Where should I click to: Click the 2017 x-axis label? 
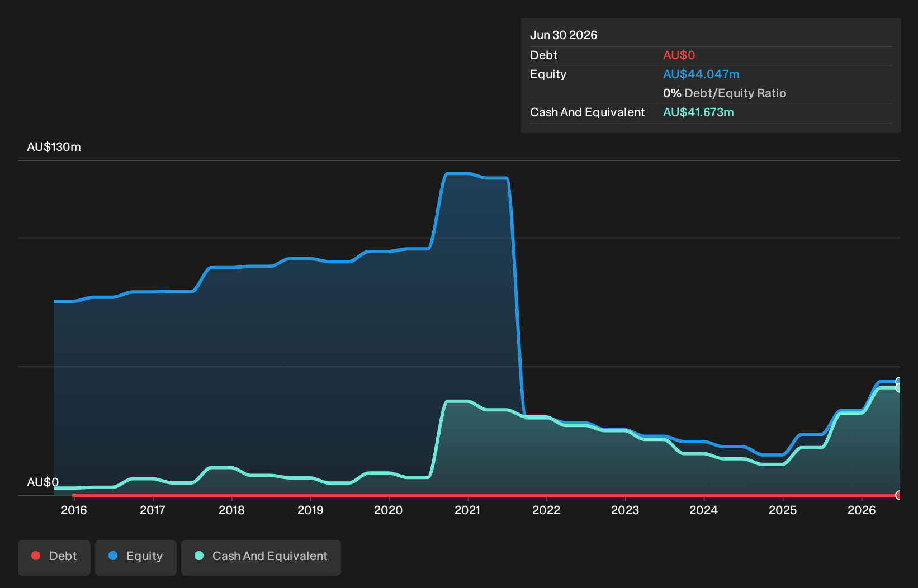[152, 510]
